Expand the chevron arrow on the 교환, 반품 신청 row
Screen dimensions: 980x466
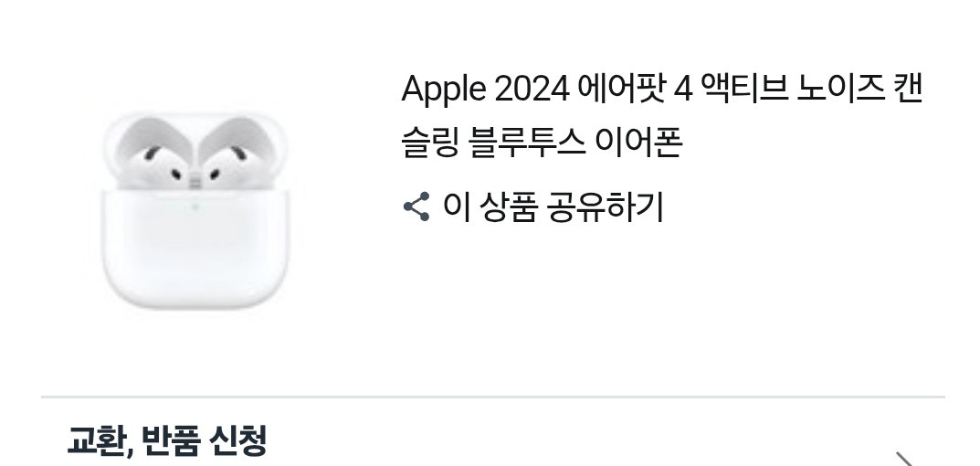(905, 459)
